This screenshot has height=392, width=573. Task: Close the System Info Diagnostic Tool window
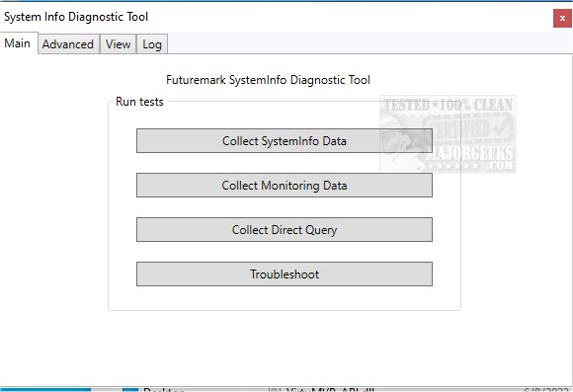[562, 18]
